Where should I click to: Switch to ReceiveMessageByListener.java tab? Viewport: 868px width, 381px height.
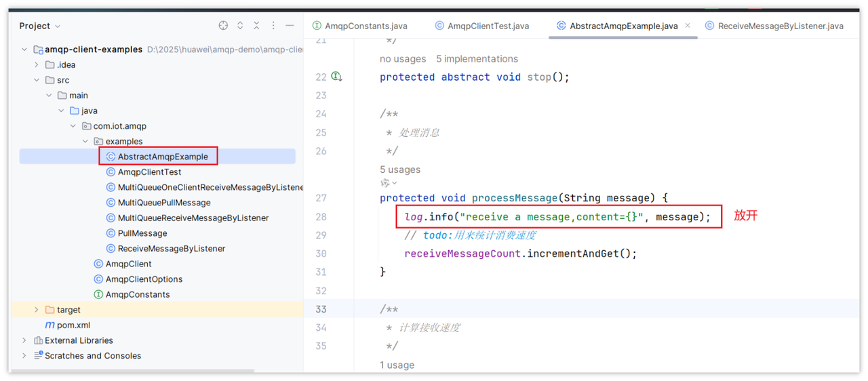point(774,26)
